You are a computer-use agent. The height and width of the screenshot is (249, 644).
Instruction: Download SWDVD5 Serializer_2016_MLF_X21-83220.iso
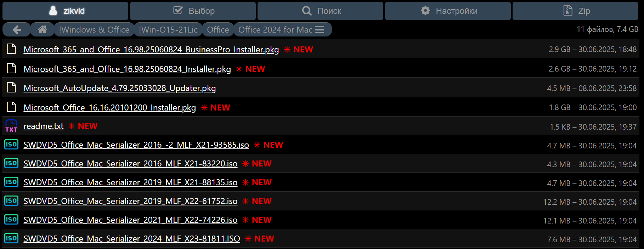[x=130, y=164]
